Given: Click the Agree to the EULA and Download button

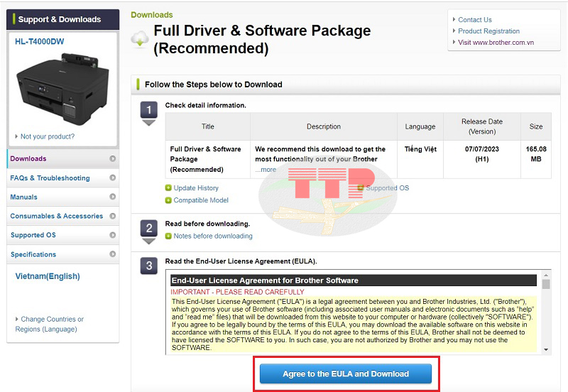Looking at the screenshot, I should pos(346,374).
